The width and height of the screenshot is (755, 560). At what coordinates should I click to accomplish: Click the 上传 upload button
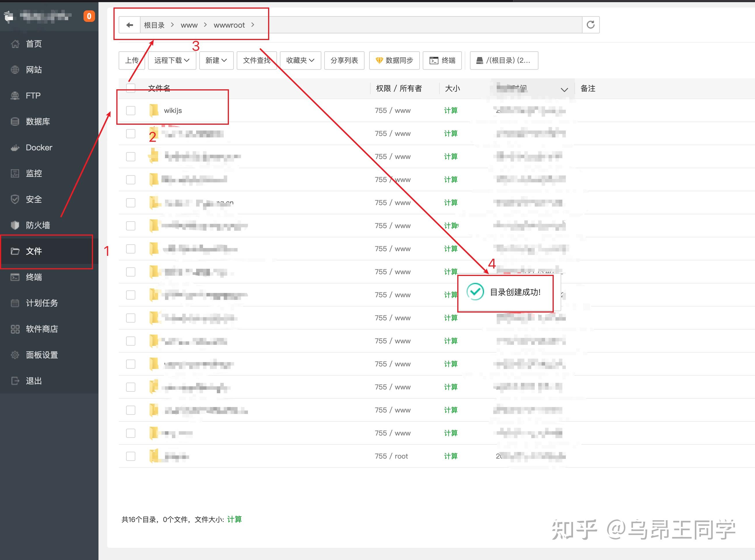coord(132,60)
